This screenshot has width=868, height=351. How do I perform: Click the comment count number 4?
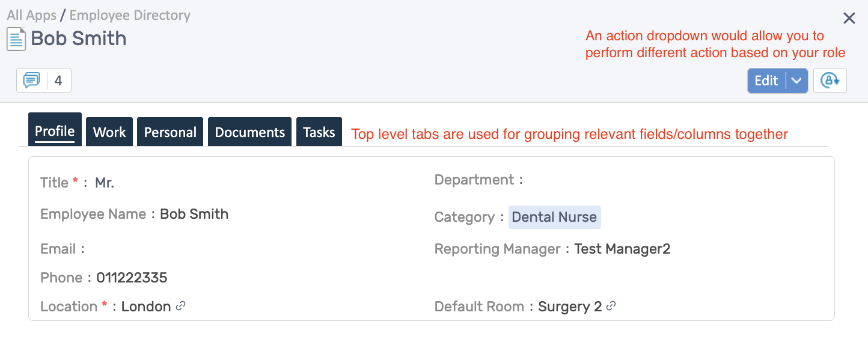(x=58, y=81)
